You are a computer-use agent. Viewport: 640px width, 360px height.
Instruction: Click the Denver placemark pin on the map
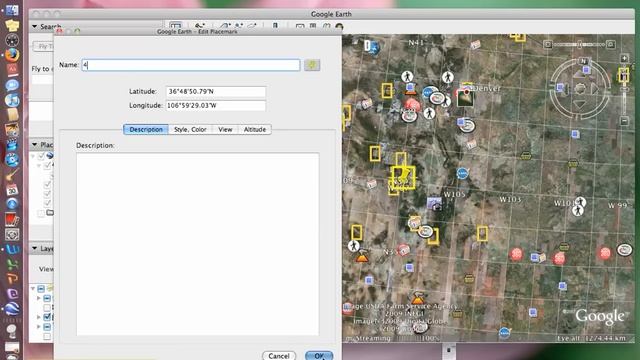466,91
